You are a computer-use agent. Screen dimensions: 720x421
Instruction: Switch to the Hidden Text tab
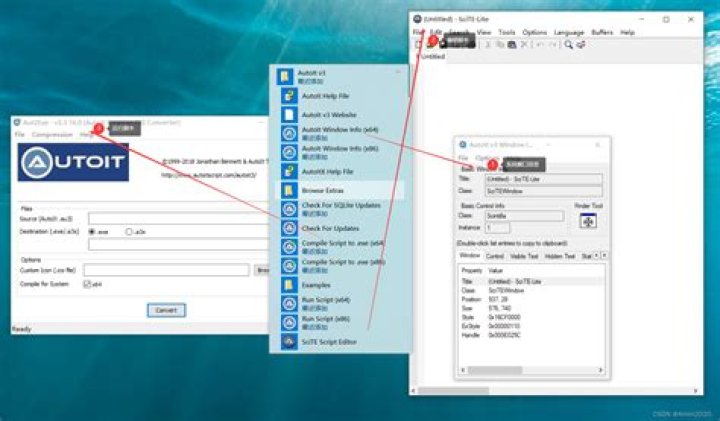tap(560, 256)
